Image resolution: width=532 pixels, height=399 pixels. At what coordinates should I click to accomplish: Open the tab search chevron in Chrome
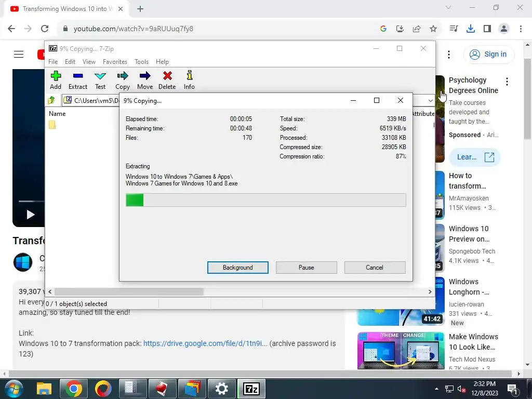[x=448, y=7]
